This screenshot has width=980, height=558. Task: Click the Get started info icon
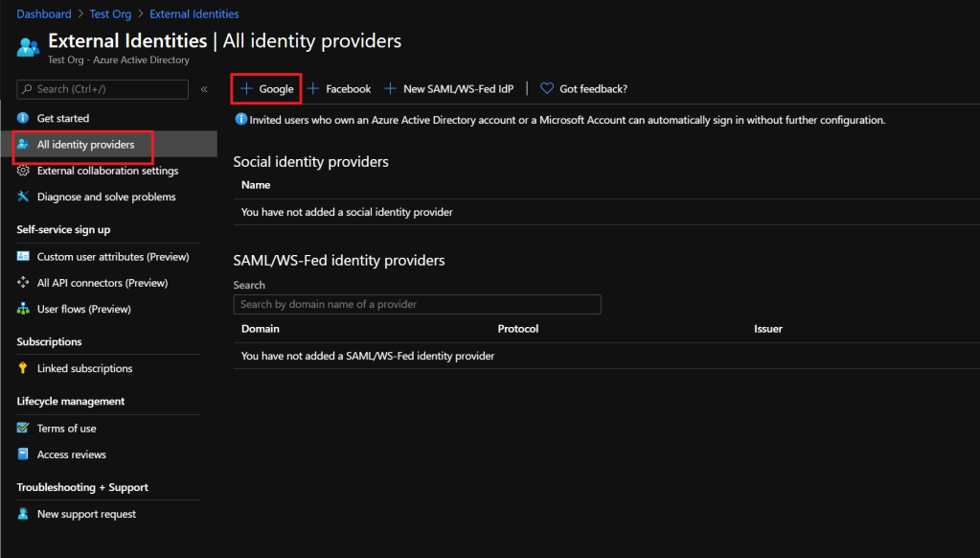(23, 118)
